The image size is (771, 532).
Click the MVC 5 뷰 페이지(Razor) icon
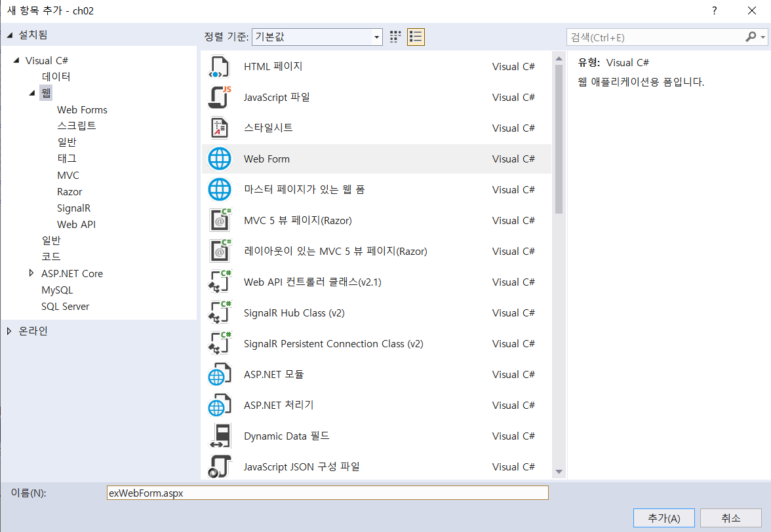pos(219,220)
